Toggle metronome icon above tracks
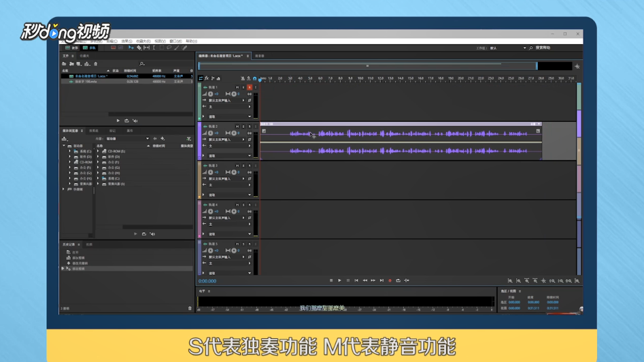This screenshot has width=644, height=362. (243, 78)
